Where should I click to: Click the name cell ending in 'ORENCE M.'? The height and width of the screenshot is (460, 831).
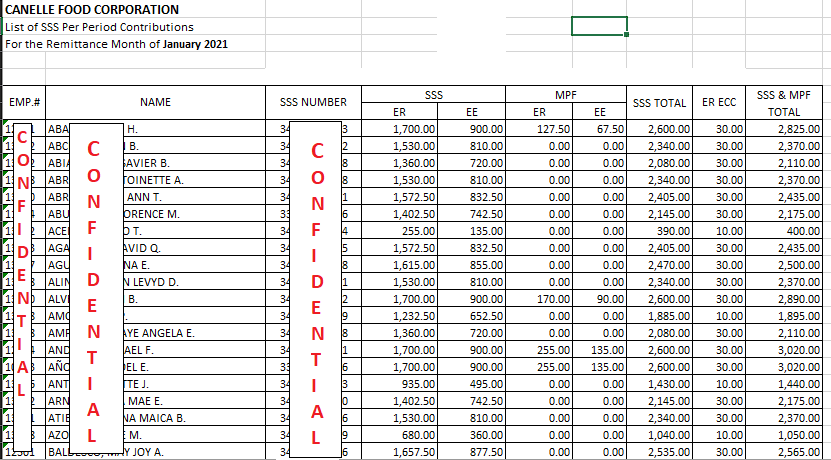click(x=155, y=214)
